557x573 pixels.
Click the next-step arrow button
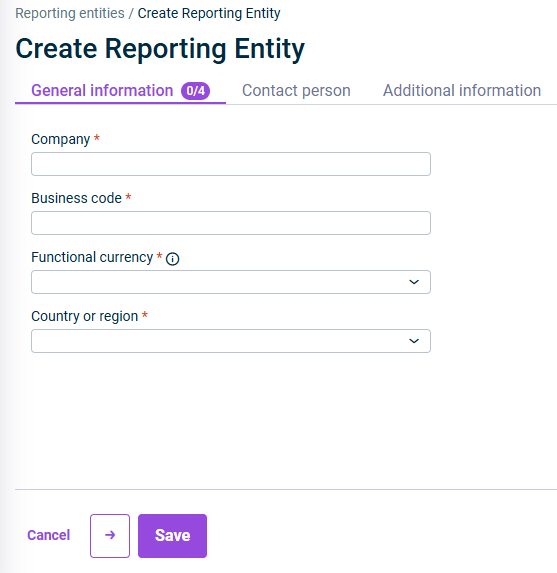pos(110,536)
